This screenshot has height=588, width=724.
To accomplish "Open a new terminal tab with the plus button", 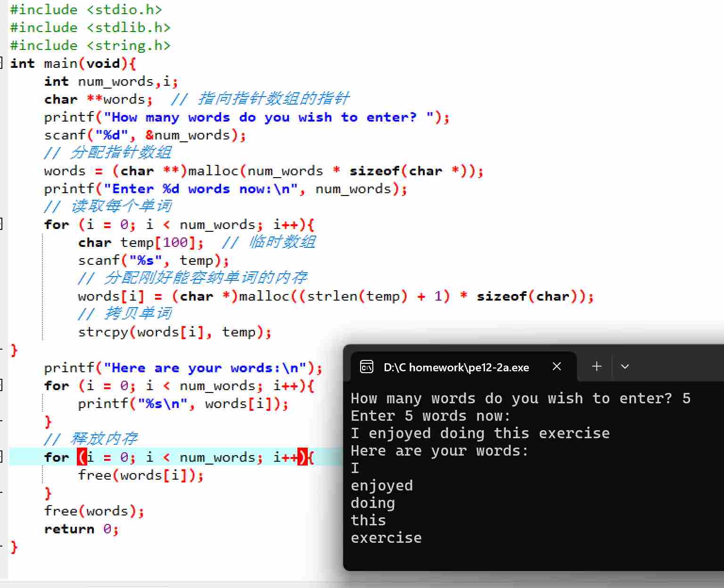I will (597, 366).
